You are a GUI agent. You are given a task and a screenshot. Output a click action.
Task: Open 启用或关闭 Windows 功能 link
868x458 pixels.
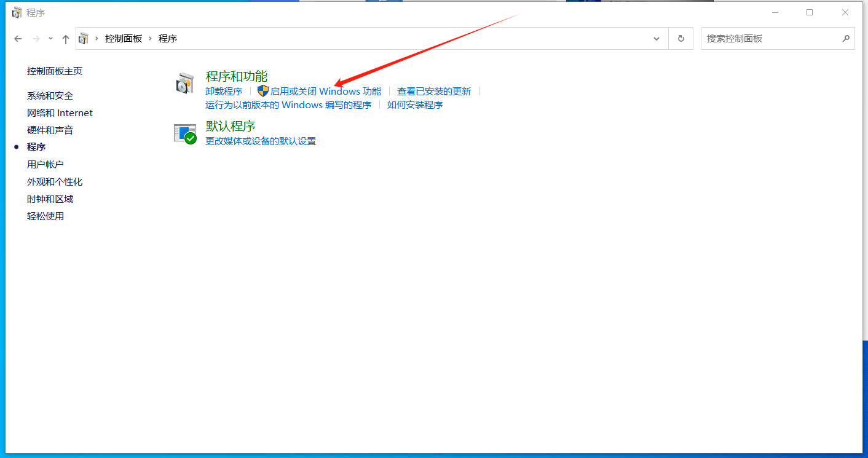coord(326,92)
